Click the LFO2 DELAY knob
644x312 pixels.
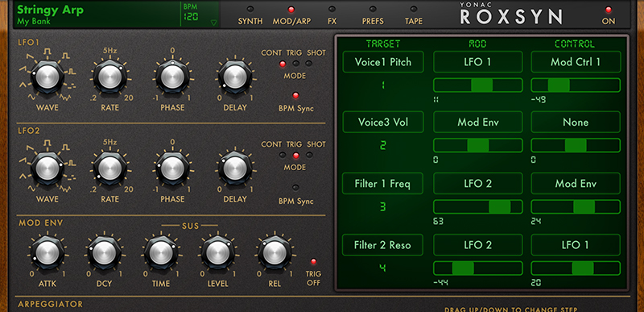235,168
